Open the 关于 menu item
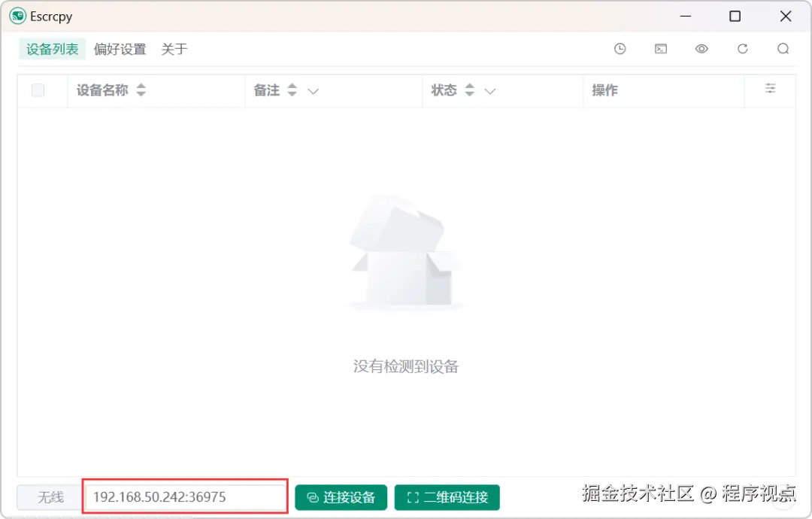The height and width of the screenshot is (519, 812). [x=174, y=48]
